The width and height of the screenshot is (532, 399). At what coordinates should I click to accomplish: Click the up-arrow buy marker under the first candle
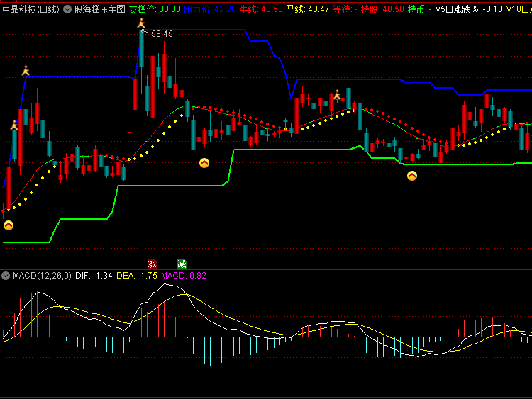9,225
